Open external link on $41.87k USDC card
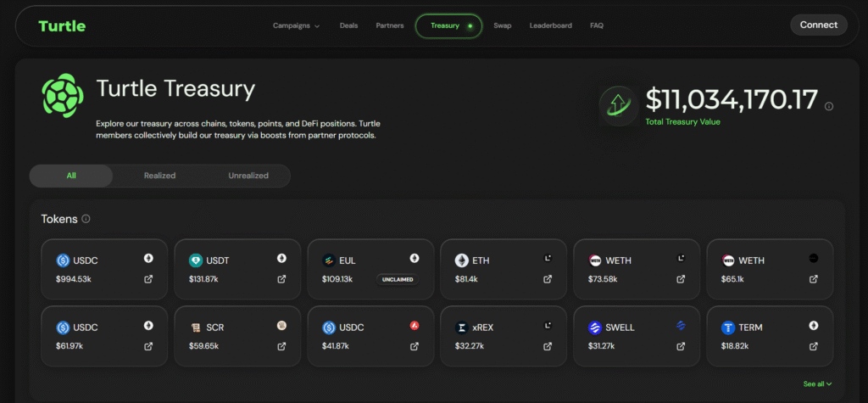The image size is (868, 403). pos(414,346)
